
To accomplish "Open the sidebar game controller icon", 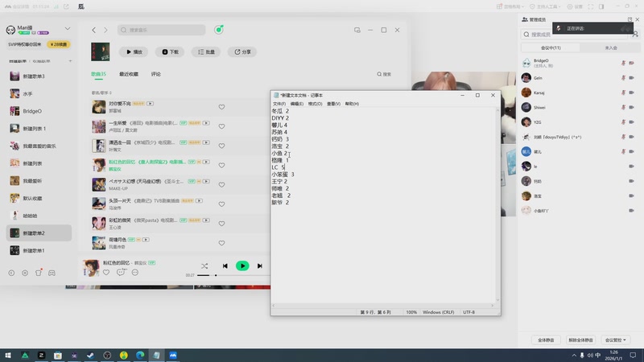I will [x=52, y=273].
